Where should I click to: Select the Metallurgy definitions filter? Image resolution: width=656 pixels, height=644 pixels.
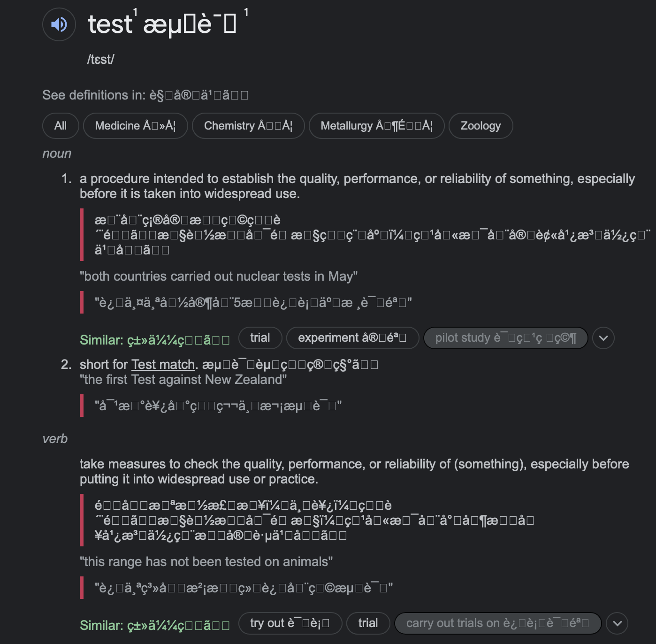coord(376,125)
